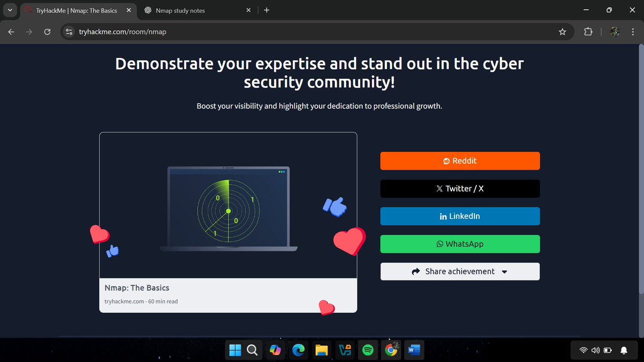The width and height of the screenshot is (644, 362).
Task: Open Google Chrome from the taskbar
Action: click(x=391, y=350)
